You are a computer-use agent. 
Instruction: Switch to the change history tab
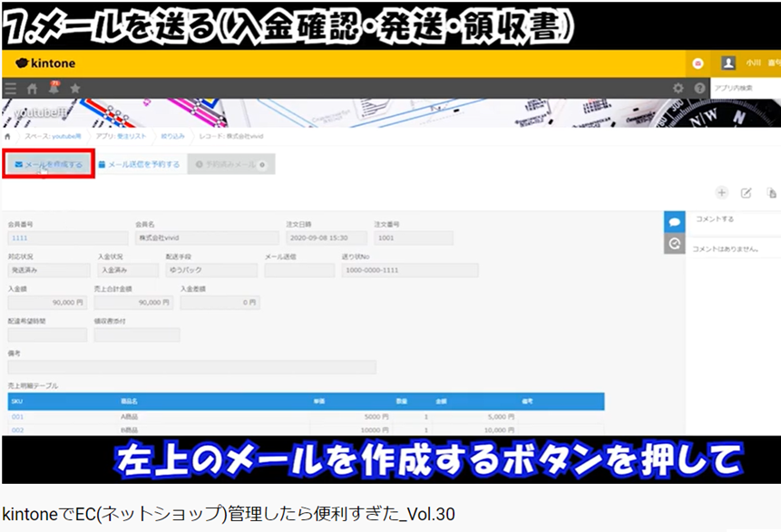coord(674,243)
